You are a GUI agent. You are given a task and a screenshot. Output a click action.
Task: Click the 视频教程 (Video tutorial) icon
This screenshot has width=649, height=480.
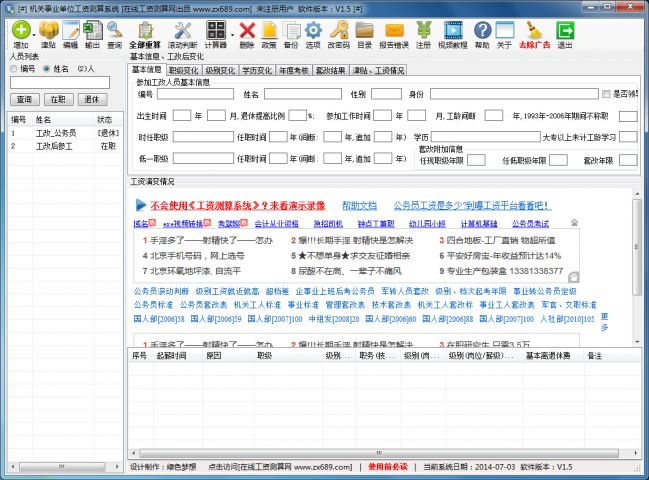(x=453, y=32)
